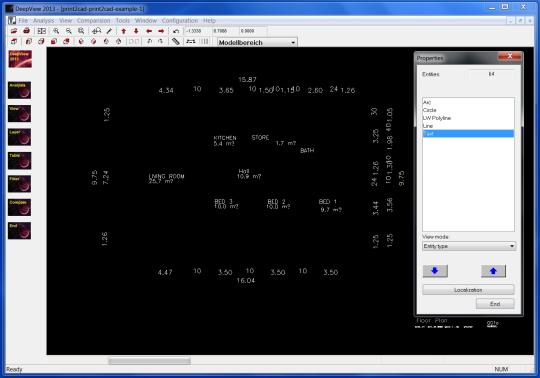Click the Table sidebar button

tap(19, 160)
